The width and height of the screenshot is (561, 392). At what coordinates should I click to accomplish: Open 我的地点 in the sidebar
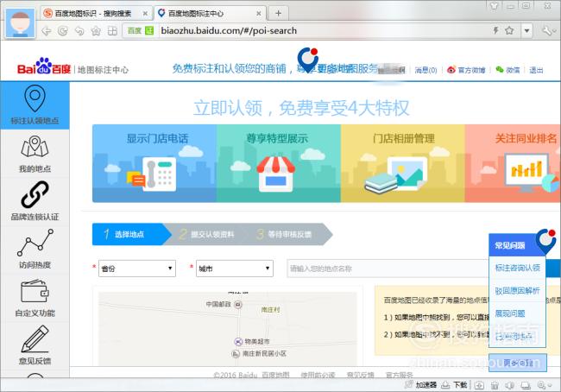tap(35, 154)
